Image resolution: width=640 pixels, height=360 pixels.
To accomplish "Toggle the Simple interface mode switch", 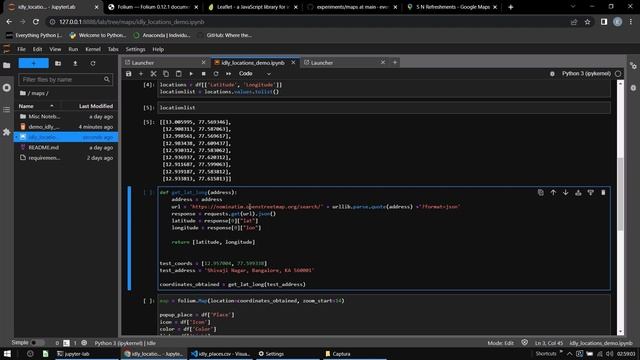I will coord(37,343).
